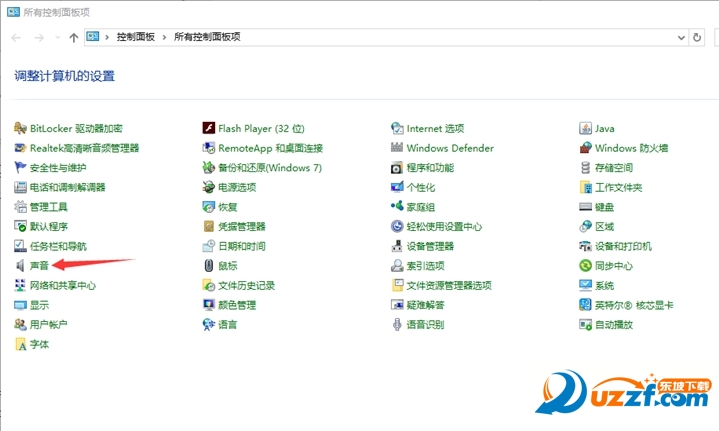Open the Internet 选项 icon
The height and width of the screenshot is (431, 719).
pos(397,128)
